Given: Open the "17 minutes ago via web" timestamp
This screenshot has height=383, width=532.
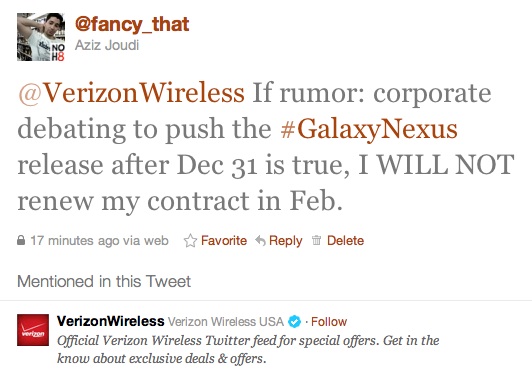Looking at the screenshot, I should (99, 241).
